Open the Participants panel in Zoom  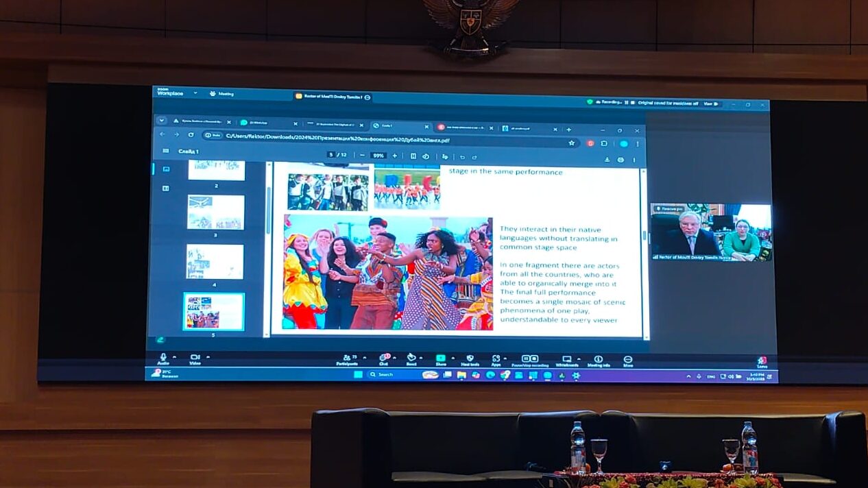click(347, 358)
